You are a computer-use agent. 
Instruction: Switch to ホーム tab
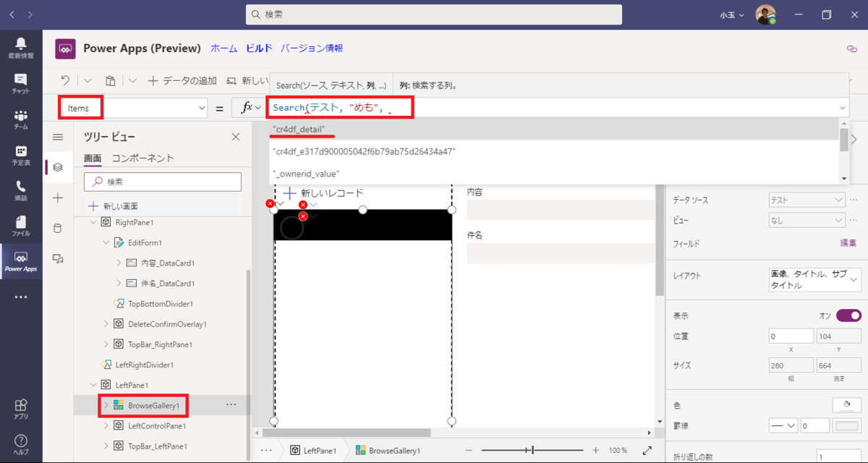224,48
